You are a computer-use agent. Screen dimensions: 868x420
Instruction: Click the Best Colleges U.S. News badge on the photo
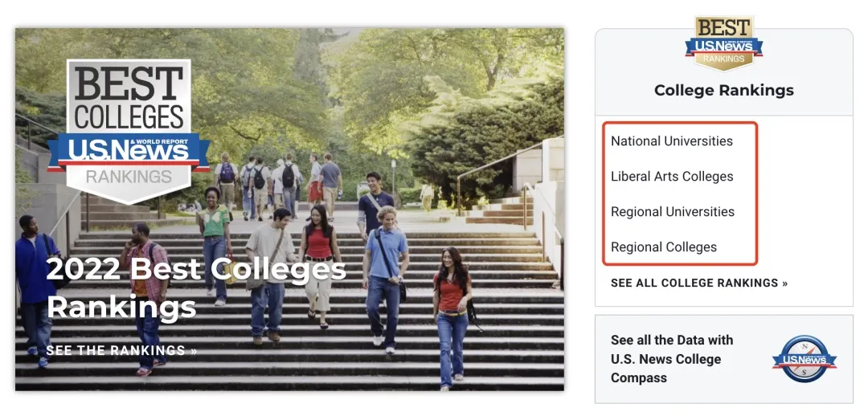(129, 128)
